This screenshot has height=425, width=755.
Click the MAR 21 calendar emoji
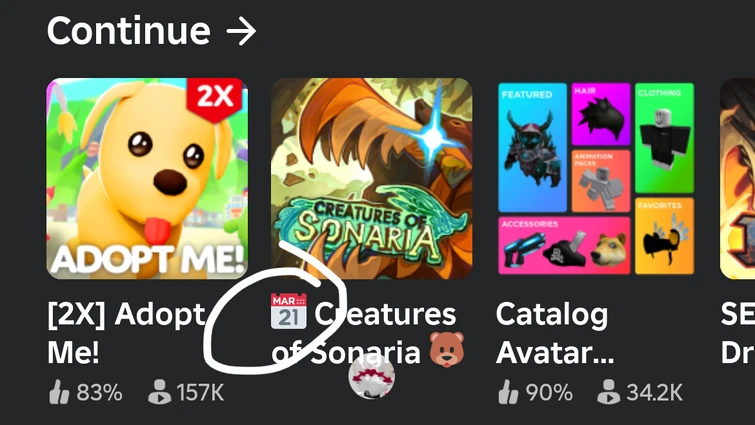289,311
